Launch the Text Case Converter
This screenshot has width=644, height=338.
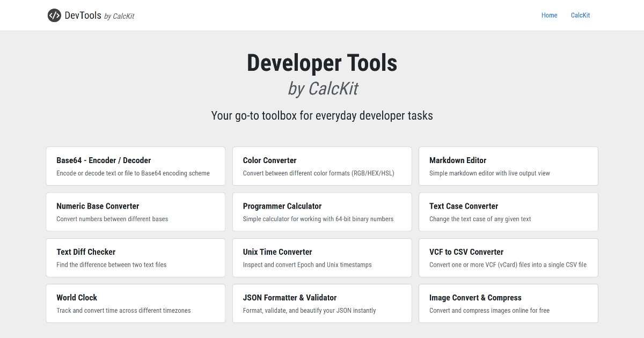[x=508, y=211]
